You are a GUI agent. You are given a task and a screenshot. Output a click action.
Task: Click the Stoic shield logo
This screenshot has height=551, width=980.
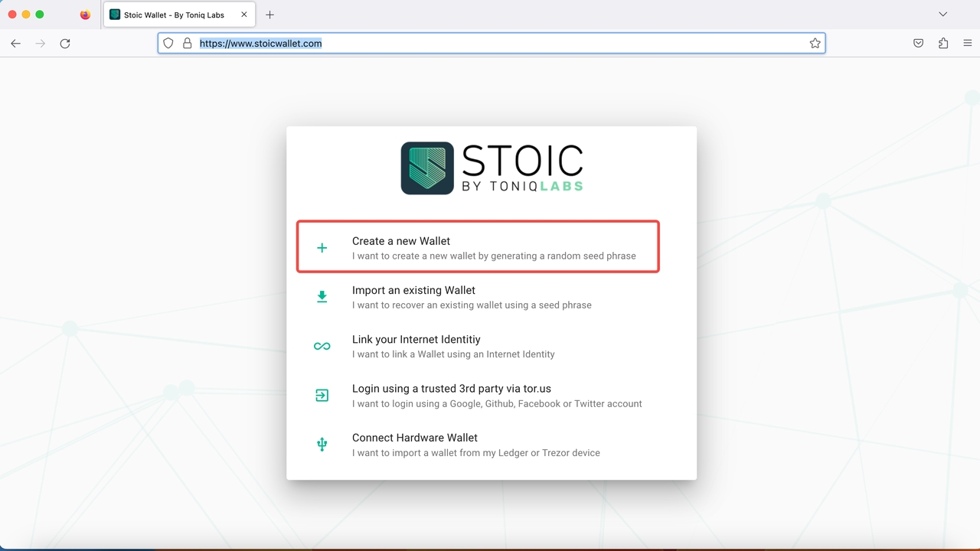coord(427,168)
